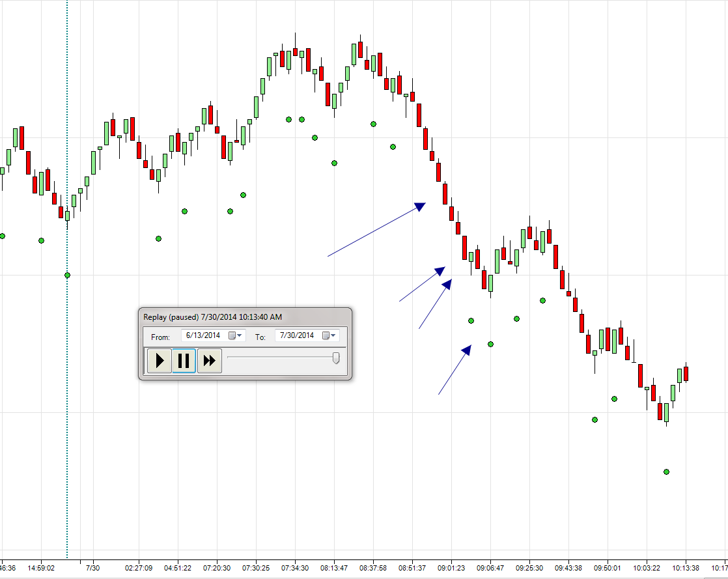Click the 08:51:37 time axis label
Viewport: 728px width, 579px height.
pos(412,568)
